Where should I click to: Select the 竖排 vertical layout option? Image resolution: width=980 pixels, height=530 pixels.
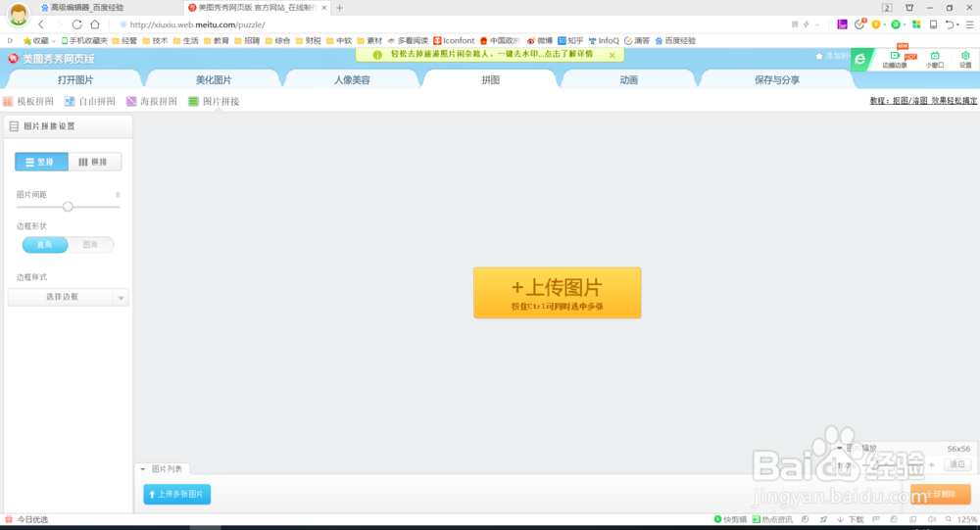(41, 162)
